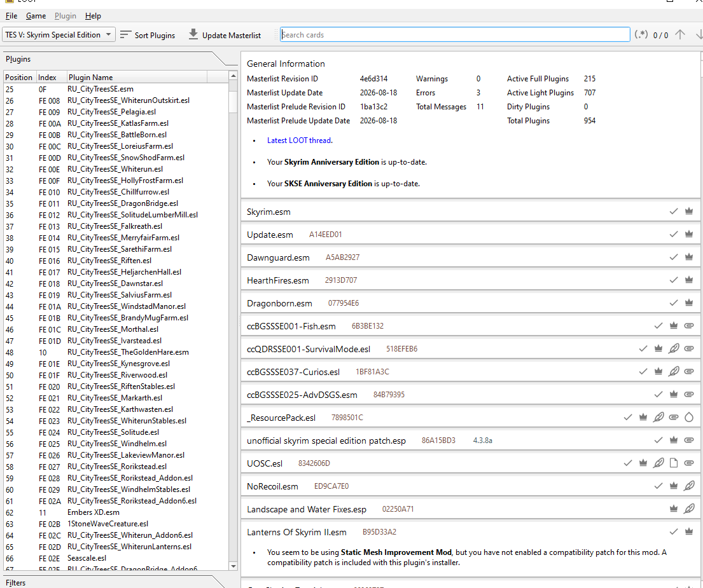Sort list by Plugin Name column header
The image size is (703, 588).
(x=137, y=77)
